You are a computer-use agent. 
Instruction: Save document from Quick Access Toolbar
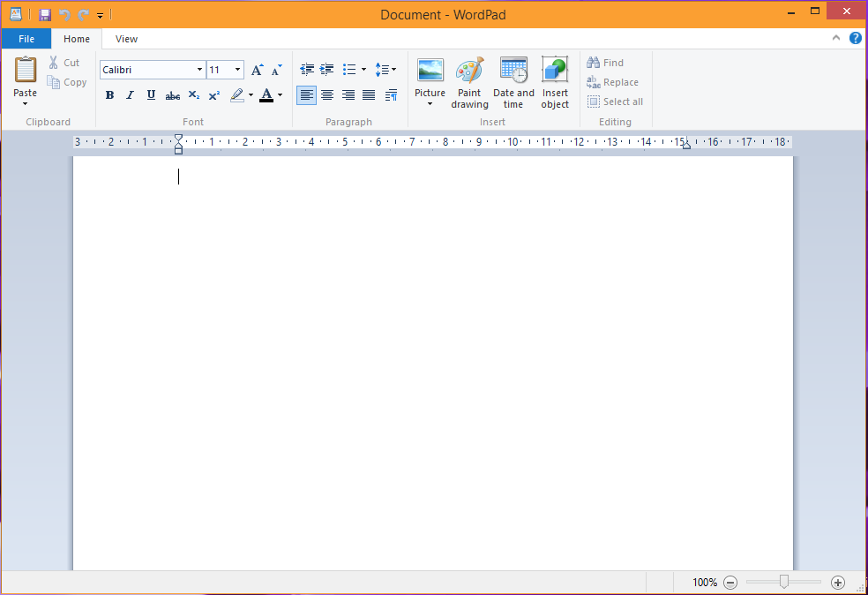[45, 15]
